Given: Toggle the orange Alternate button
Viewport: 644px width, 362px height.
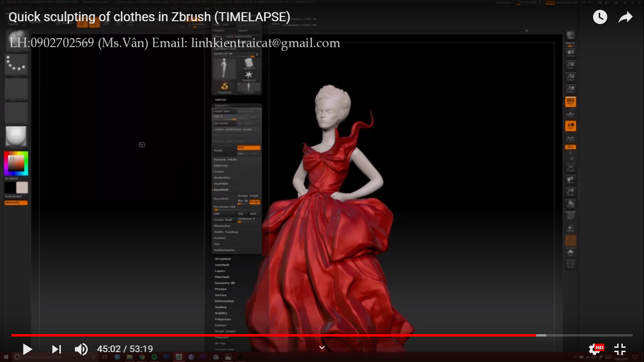Looking at the screenshot, I should pos(16,203).
